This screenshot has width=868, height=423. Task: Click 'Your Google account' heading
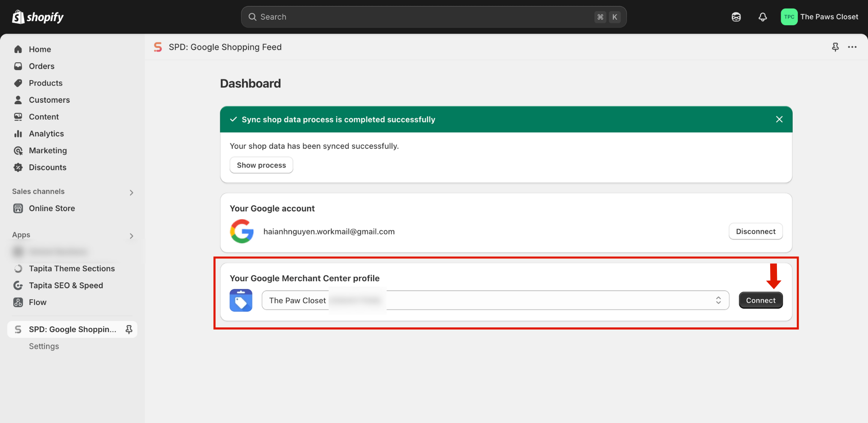click(272, 209)
